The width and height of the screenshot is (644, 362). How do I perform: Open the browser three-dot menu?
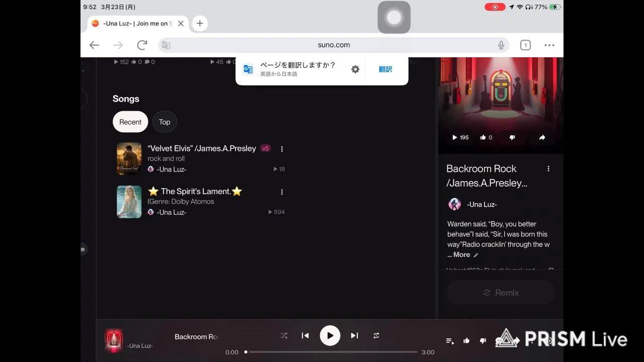pyautogui.click(x=549, y=45)
